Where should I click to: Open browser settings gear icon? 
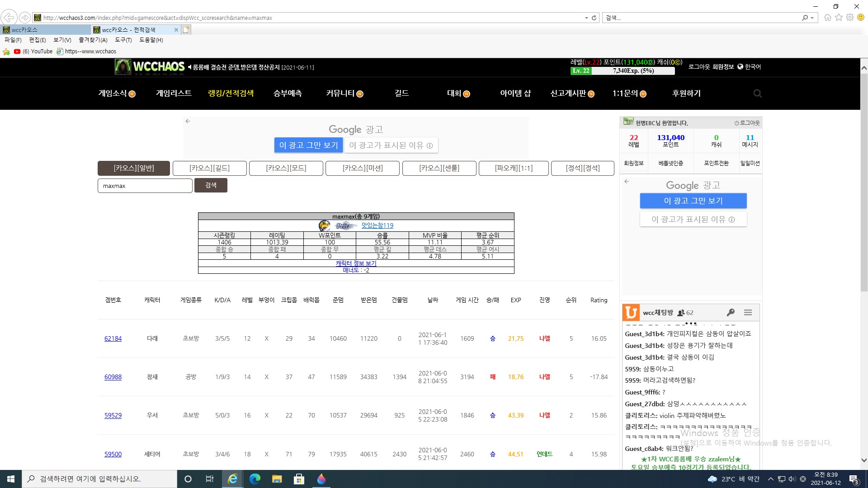click(x=850, y=18)
